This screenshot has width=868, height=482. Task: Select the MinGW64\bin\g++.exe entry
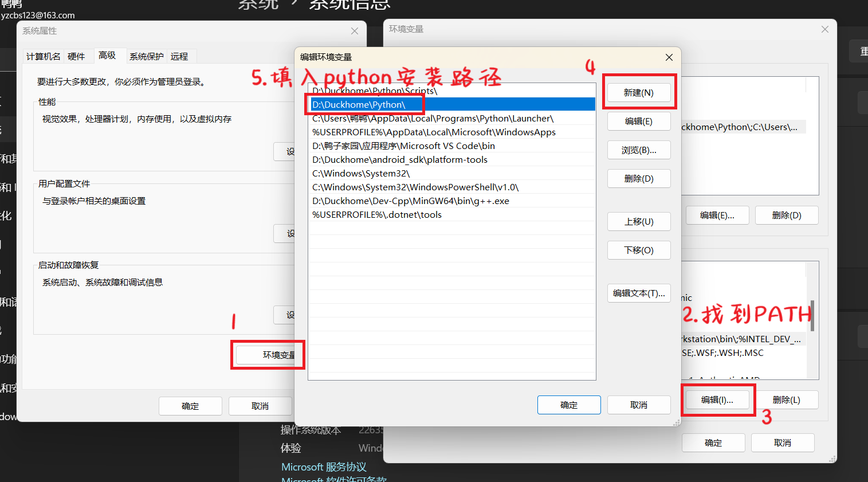click(451, 201)
